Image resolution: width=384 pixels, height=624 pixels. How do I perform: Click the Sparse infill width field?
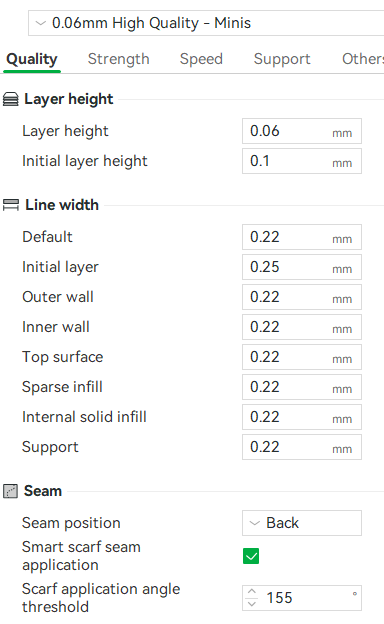(x=302, y=387)
